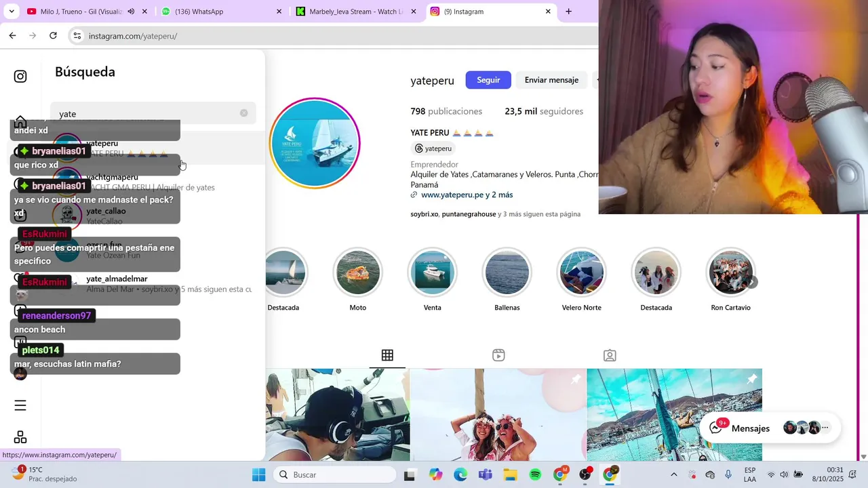Image resolution: width=868 pixels, height=488 pixels.
Task: Click the taskbar Buscar search box
Action: (335, 474)
